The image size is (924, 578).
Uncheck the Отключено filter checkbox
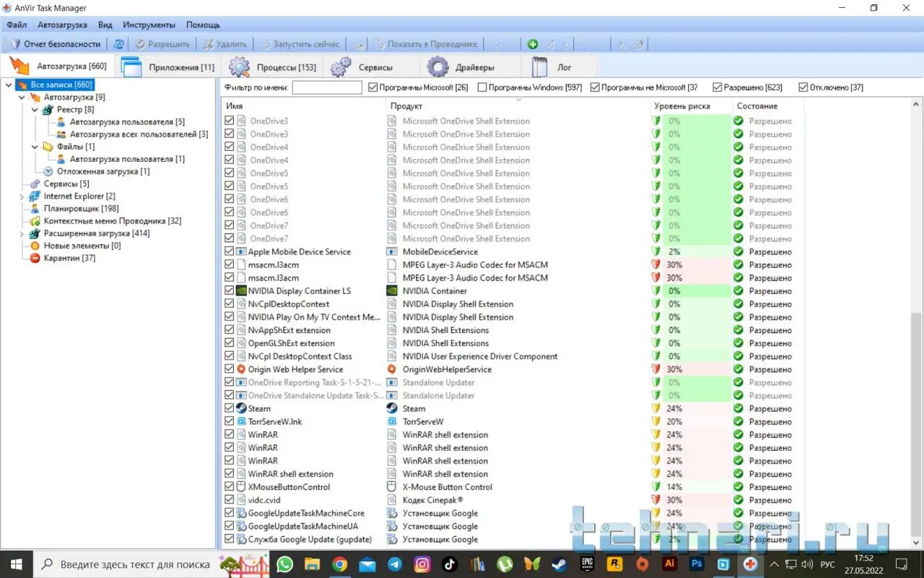click(803, 87)
